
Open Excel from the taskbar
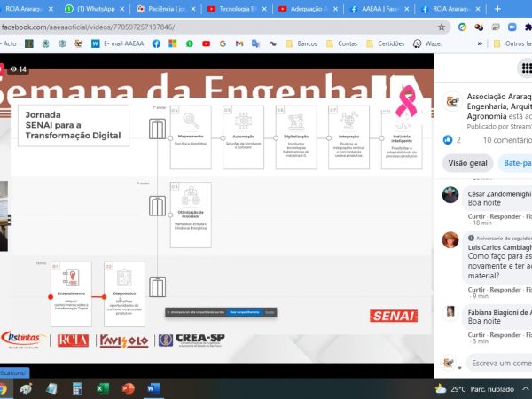pos(103,389)
